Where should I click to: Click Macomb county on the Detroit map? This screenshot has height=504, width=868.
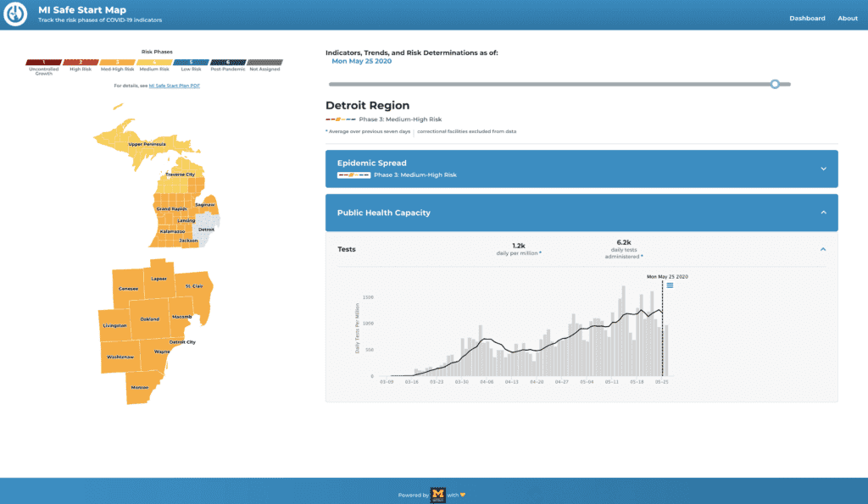181,317
